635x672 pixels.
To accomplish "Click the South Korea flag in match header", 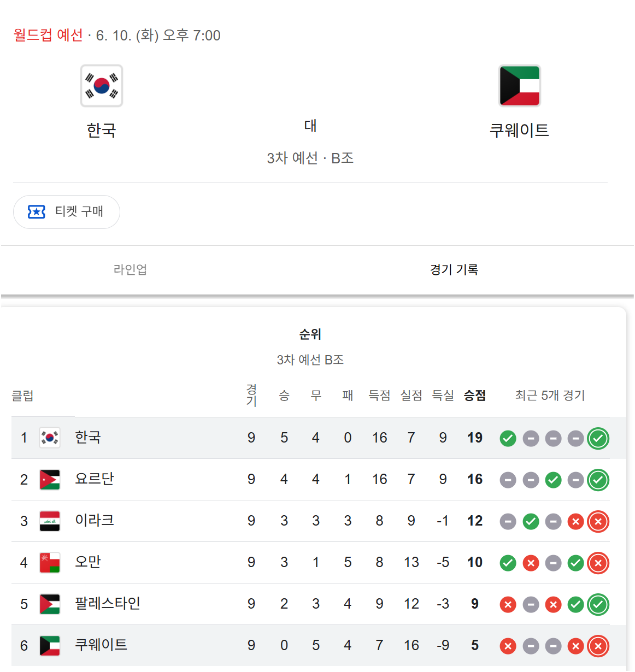I will coord(102,86).
